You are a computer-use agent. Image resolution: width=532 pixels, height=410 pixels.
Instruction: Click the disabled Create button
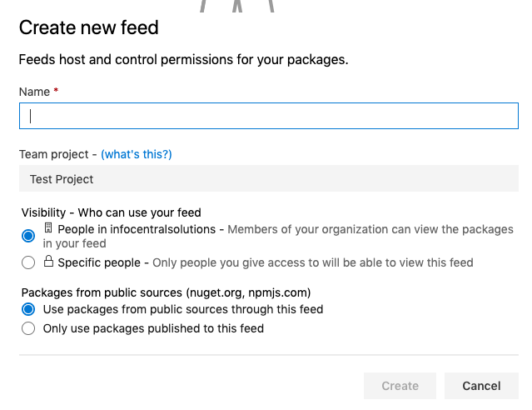click(400, 386)
